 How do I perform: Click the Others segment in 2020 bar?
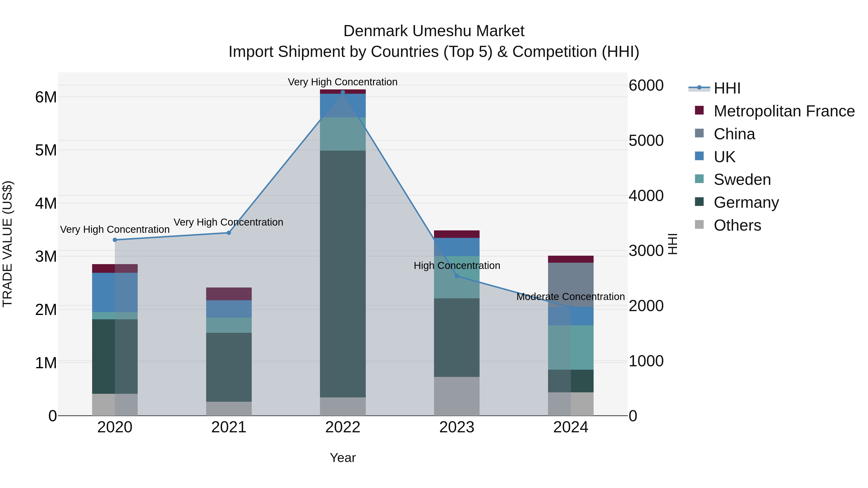(115, 404)
